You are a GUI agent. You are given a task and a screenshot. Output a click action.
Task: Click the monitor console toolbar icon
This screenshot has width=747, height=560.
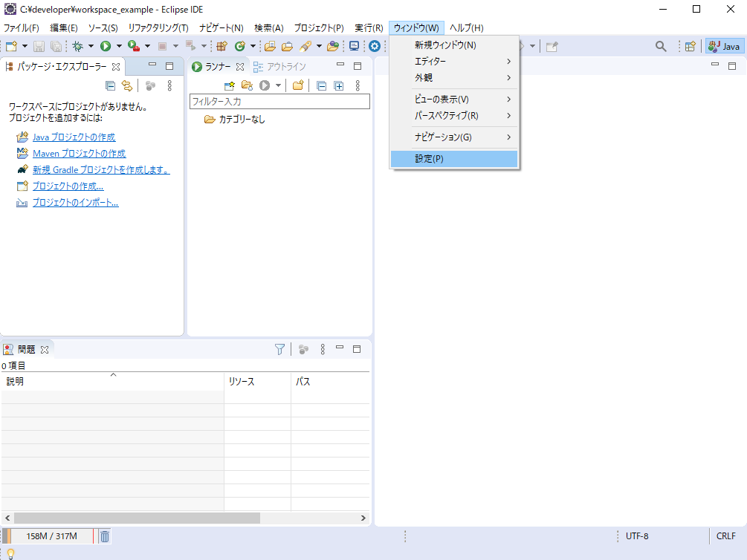coord(354,46)
